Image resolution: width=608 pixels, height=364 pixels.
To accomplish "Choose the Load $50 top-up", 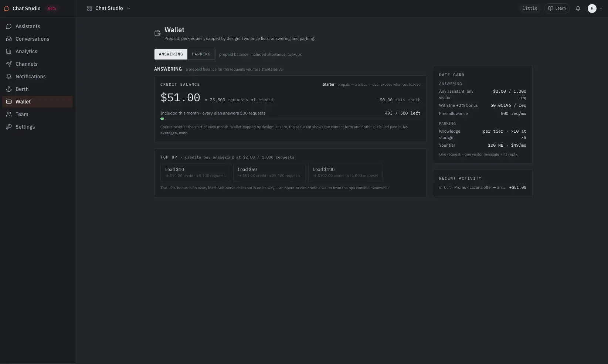I will pos(269,173).
